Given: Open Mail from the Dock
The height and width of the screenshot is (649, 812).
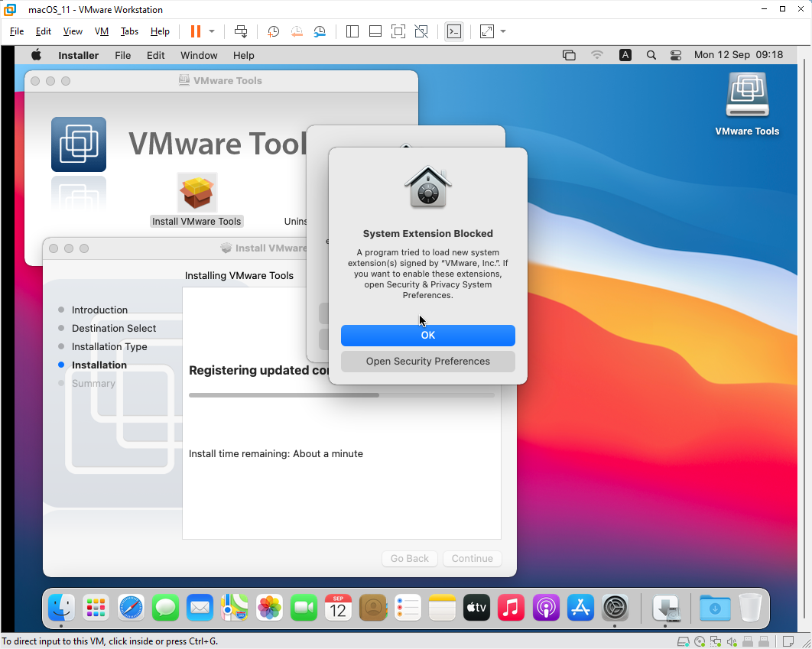Looking at the screenshot, I should (200, 608).
